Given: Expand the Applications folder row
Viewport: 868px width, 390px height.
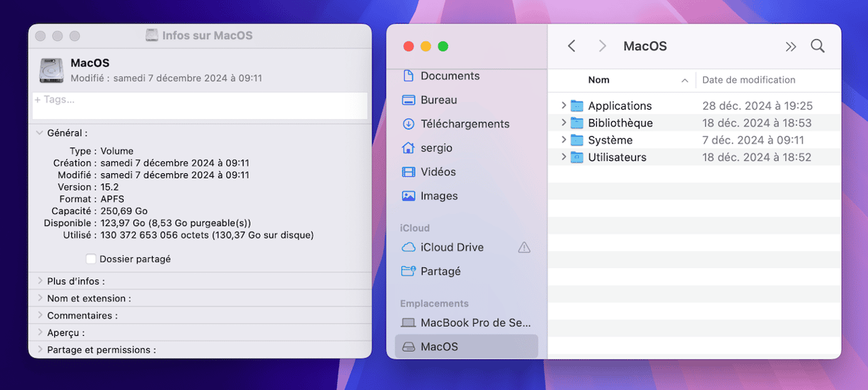Looking at the screenshot, I should (x=563, y=106).
